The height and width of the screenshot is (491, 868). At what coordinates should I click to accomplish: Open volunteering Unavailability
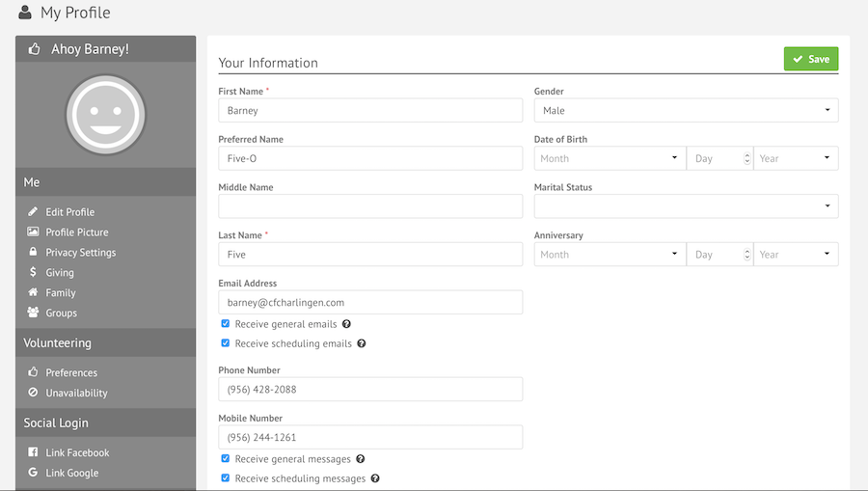pos(76,393)
